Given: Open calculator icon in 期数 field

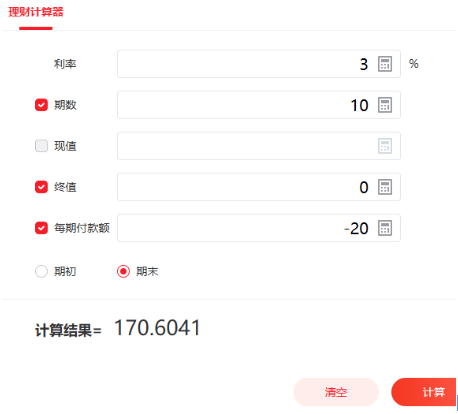Looking at the screenshot, I should point(385,105).
